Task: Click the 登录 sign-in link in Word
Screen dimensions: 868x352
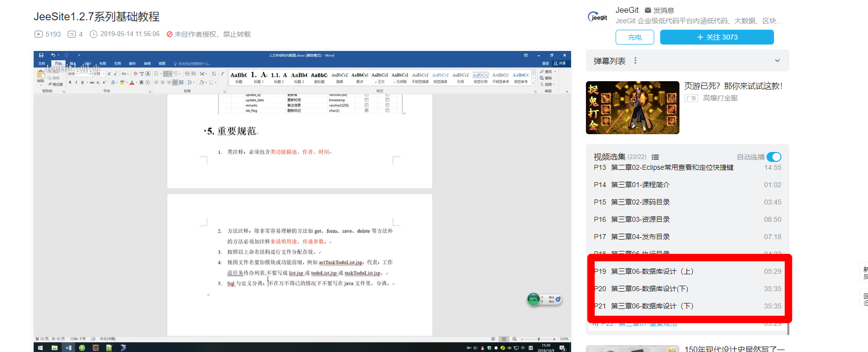Action: [545, 63]
